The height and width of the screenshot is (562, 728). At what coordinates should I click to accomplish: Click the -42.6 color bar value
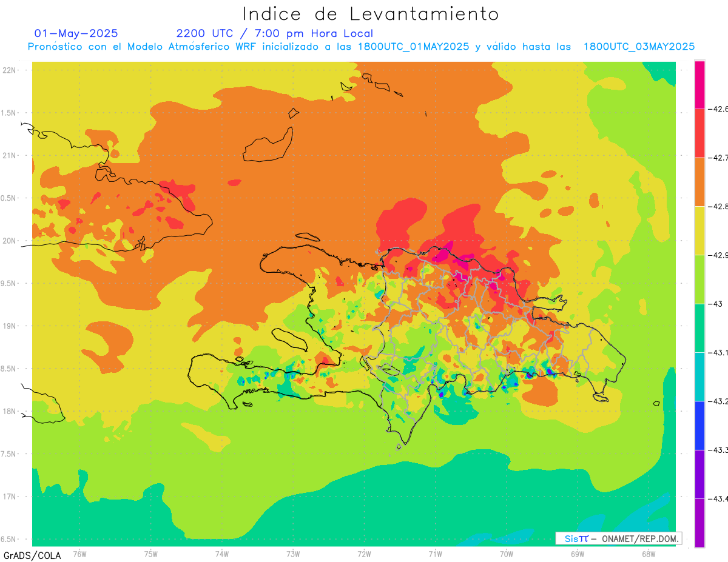718,109
